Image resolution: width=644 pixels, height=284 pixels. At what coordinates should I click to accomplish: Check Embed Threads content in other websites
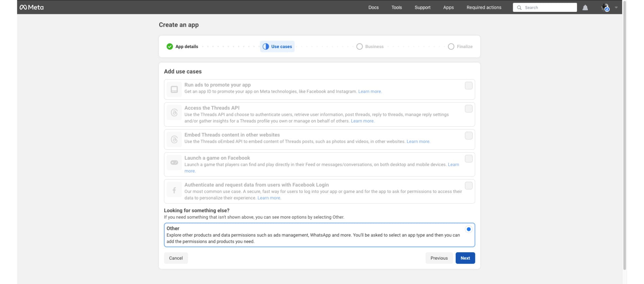pos(469,135)
